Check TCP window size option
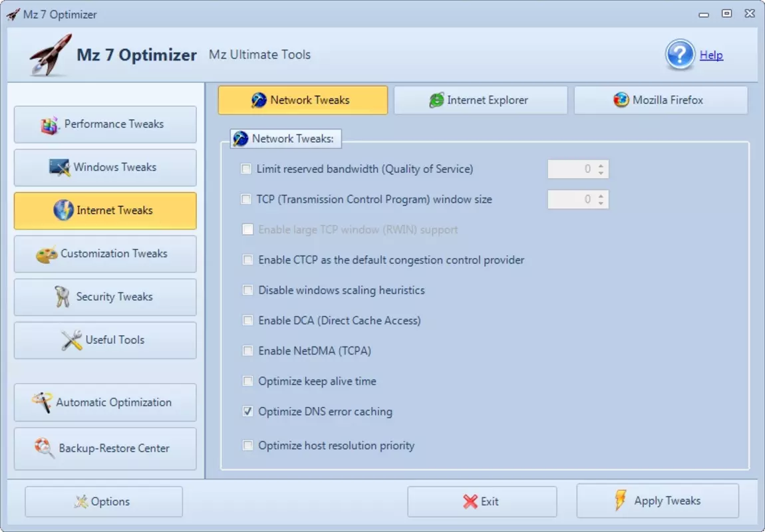The height and width of the screenshot is (532, 765). (x=246, y=199)
